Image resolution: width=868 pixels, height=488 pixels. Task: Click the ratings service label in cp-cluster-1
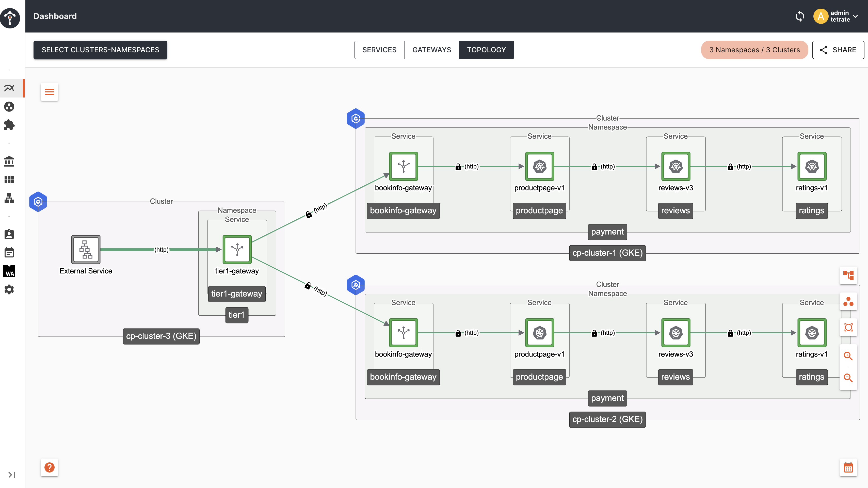tap(811, 210)
